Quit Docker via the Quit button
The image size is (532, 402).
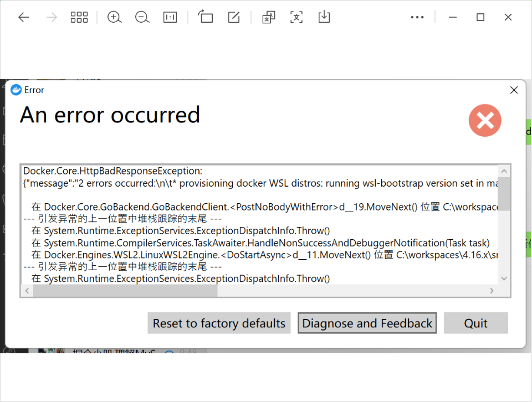click(475, 323)
